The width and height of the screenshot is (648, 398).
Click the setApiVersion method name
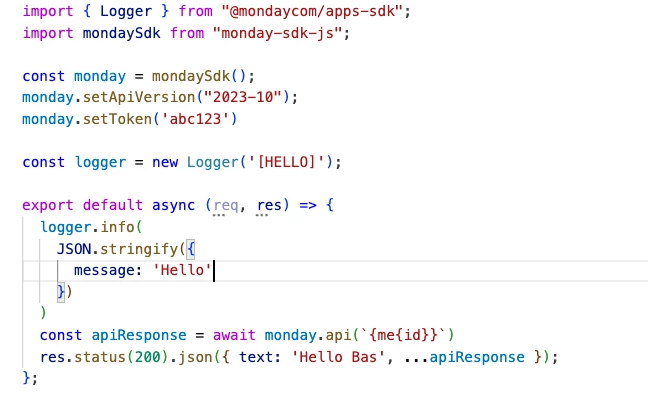139,98
